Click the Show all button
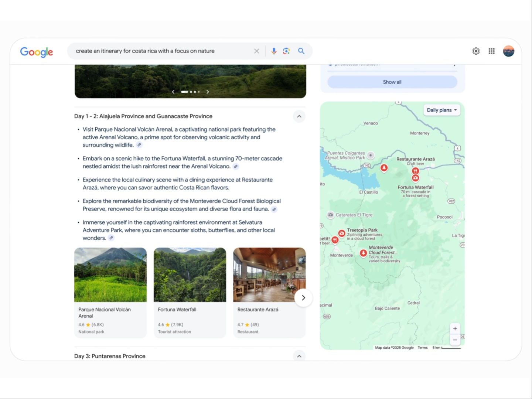Image resolution: width=532 pixels, height=399 pixels. point(392,82)
